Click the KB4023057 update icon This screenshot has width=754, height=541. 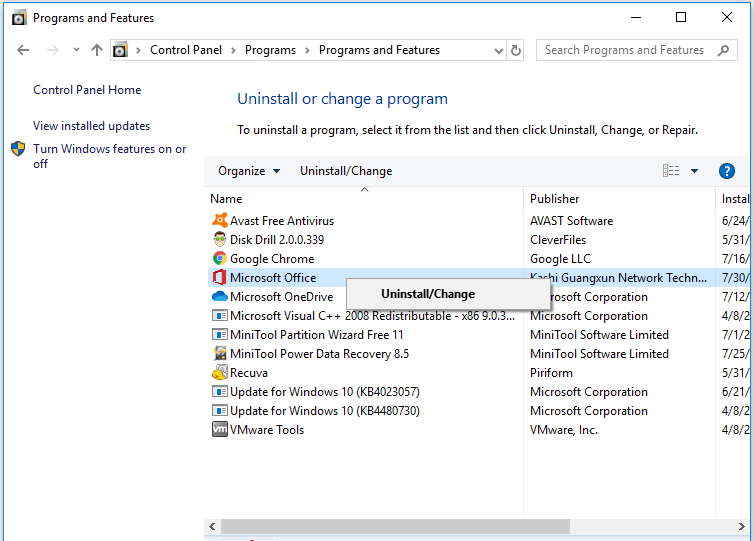(x=220, y=391)
